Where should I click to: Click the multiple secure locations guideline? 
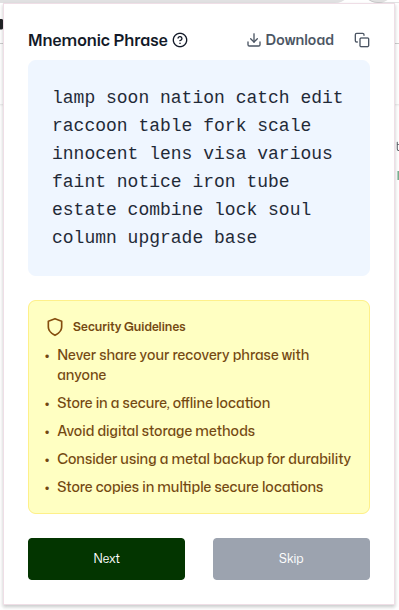[190, 487]
